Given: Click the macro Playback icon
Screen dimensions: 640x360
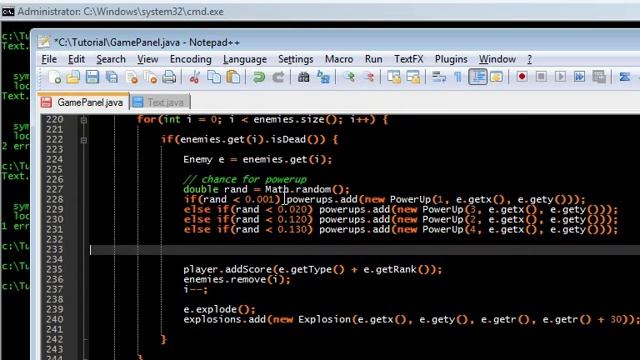Looking at the screenshot, I should pos(560,77).
